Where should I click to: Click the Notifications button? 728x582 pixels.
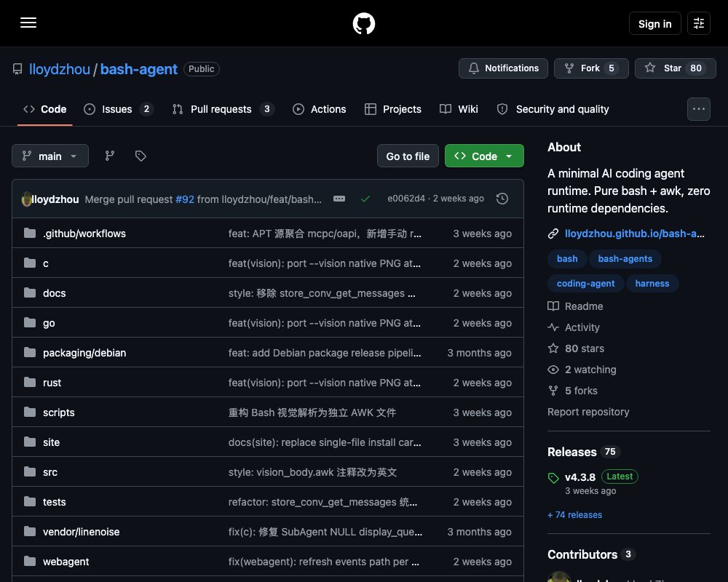click(x=503, y=68)
